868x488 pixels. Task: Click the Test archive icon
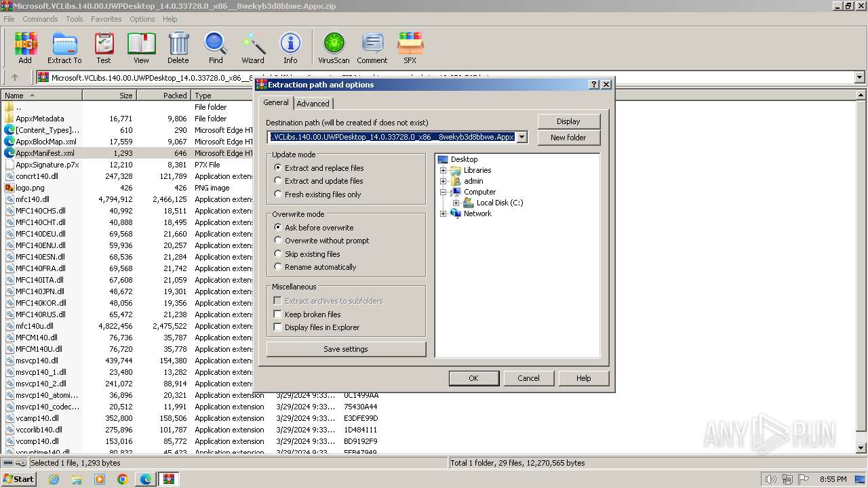tap(104, 48)
